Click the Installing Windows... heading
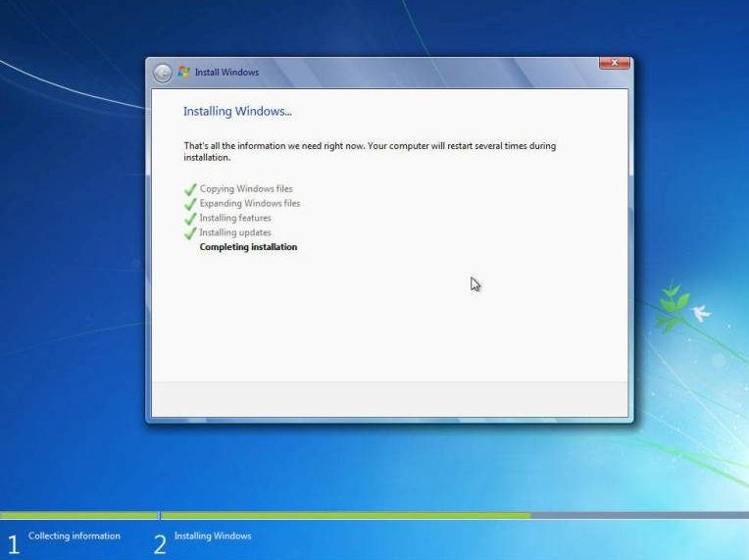Image resolution: width=749 pixels, height=560 pixels. click(237, 112)
